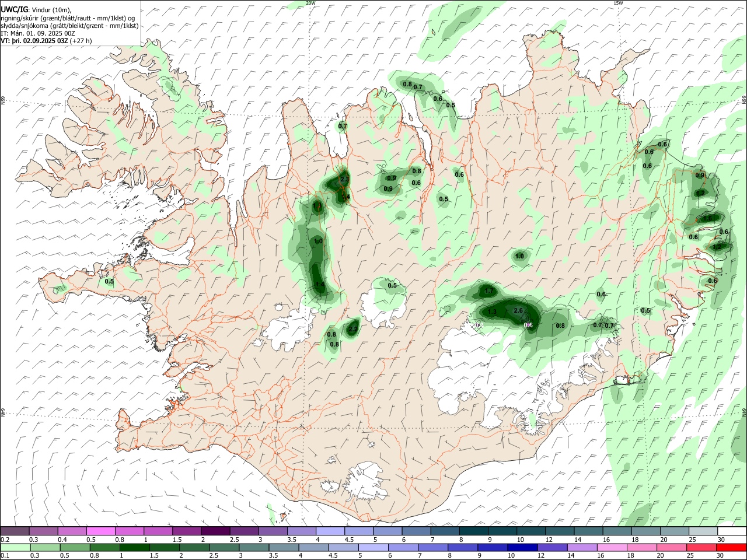Pick the light pink 16 swatch in lower legend row
This screenshot has width=747, height=560.
coord(612,547)
